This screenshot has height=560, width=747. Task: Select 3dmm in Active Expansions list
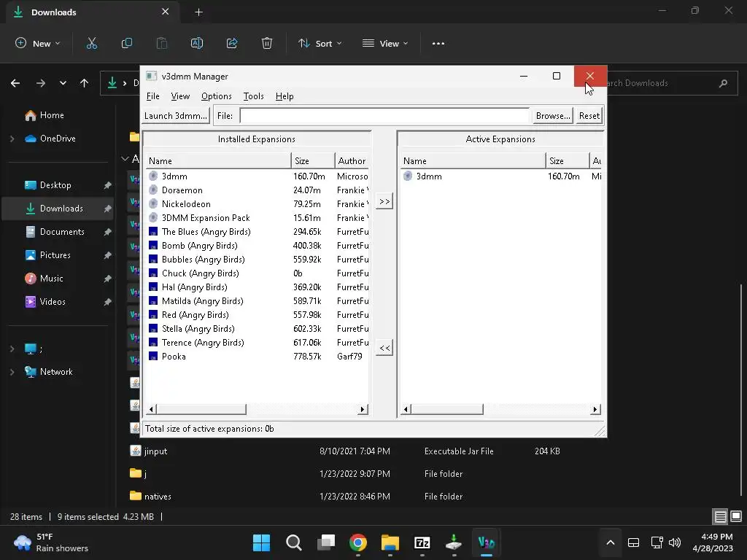(x=500, y=176)
